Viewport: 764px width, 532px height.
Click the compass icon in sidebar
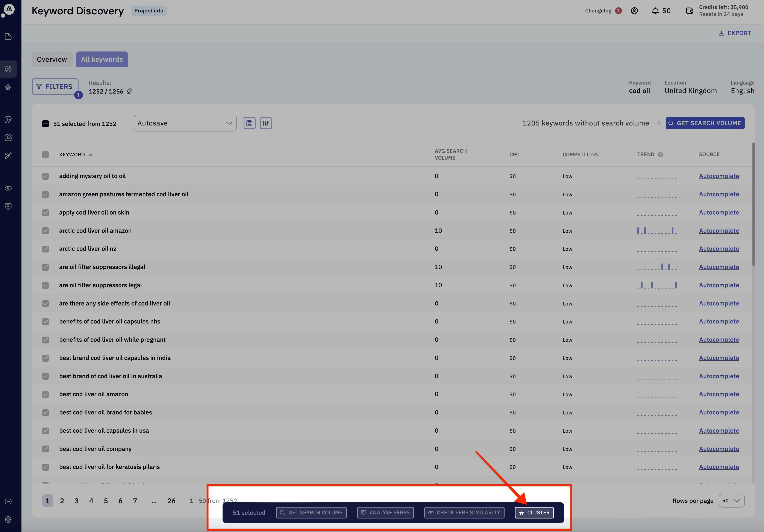point(8,69)
